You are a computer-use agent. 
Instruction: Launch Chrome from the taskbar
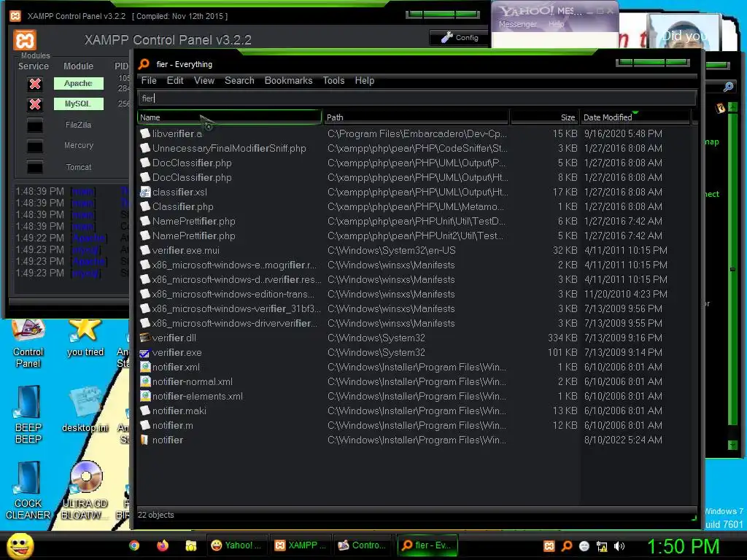coord(134,545)
